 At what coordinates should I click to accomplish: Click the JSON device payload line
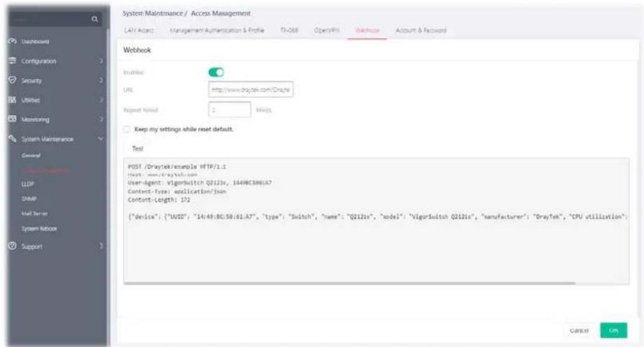(x=378, y=216)
